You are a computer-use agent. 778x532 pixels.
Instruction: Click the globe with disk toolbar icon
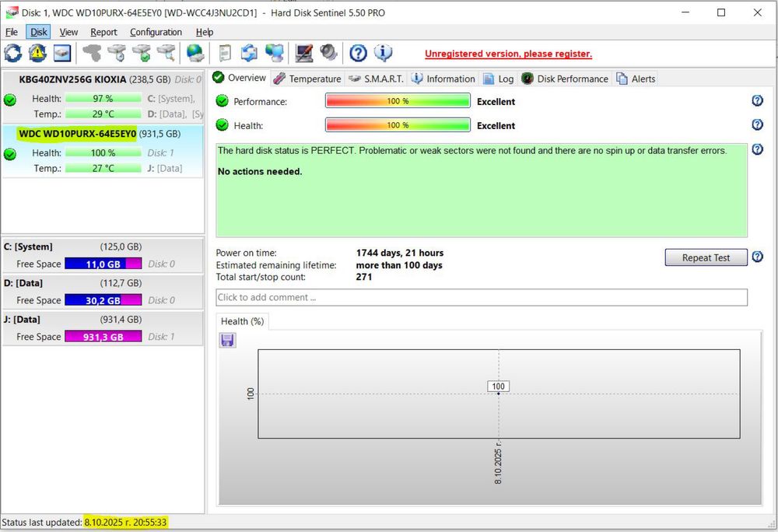pyautogui.click(x=195, y=53)
